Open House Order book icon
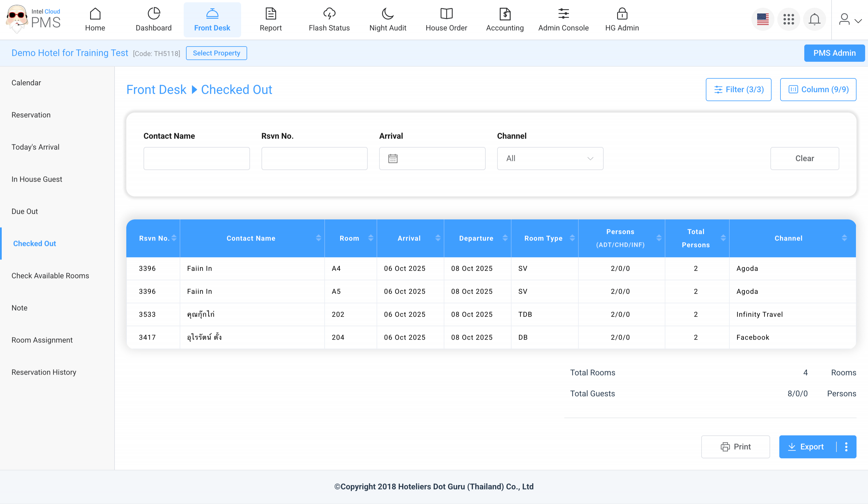 [446, 14]
